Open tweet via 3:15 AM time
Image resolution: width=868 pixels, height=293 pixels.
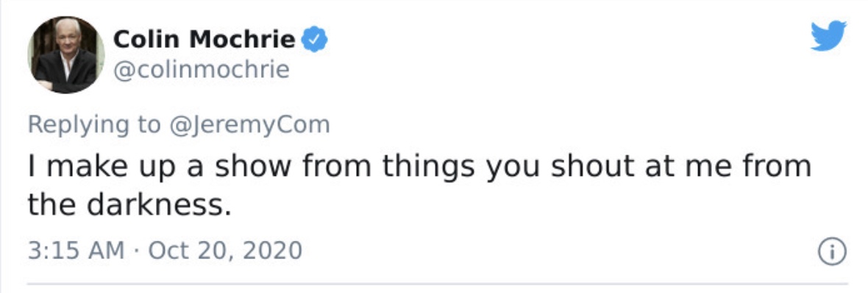click(x=76, y=250)
